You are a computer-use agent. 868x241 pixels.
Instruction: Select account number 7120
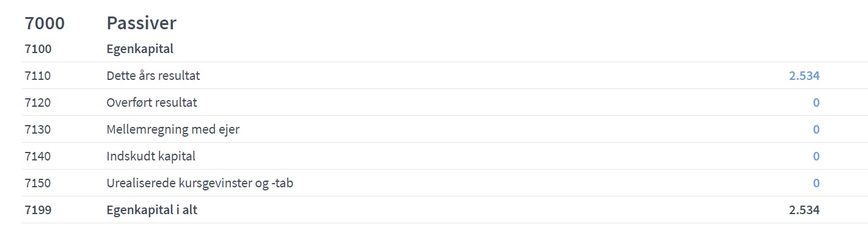(38, 103)
